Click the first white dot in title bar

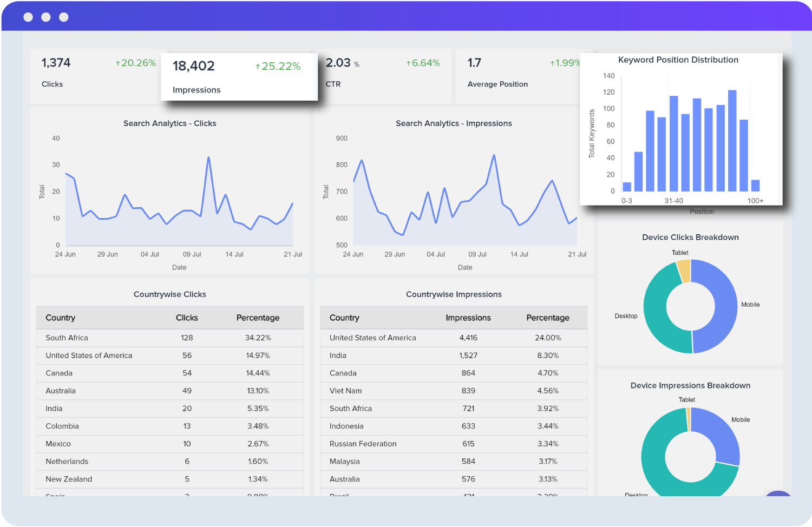point(28,17)
